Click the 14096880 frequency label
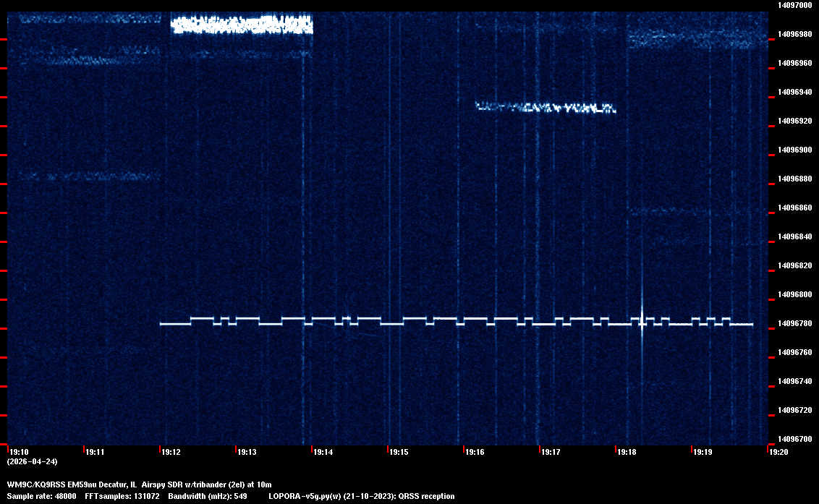The width and height of the screenshot is (819, 504). pyautogui.click(x=794, y=179)
